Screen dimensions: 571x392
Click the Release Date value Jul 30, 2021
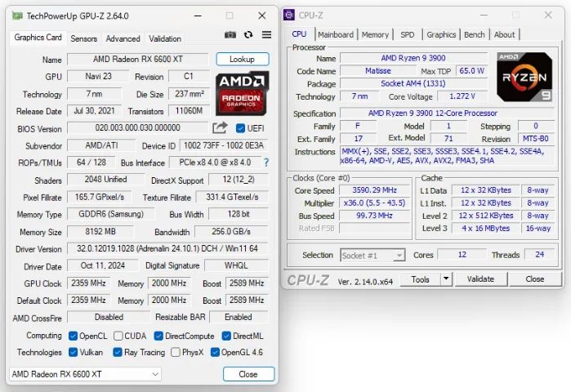[94, 111]
